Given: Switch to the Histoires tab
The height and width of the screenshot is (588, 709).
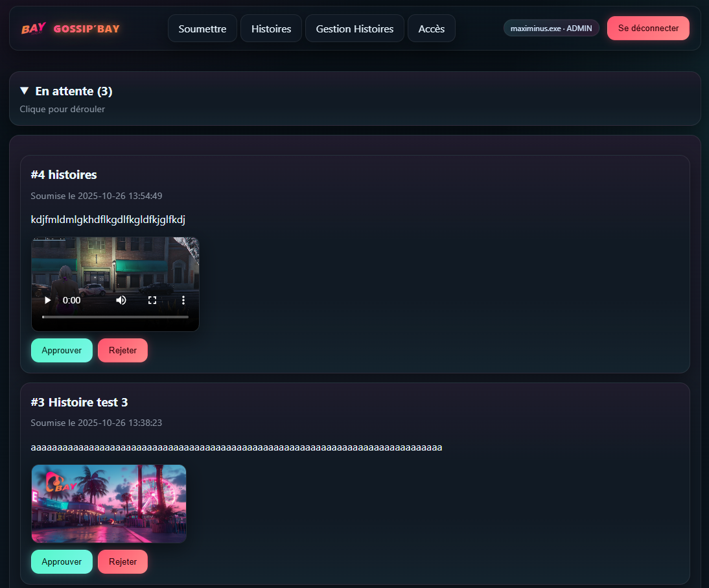Looking at the screenshot, I should (x=271, y=29).
